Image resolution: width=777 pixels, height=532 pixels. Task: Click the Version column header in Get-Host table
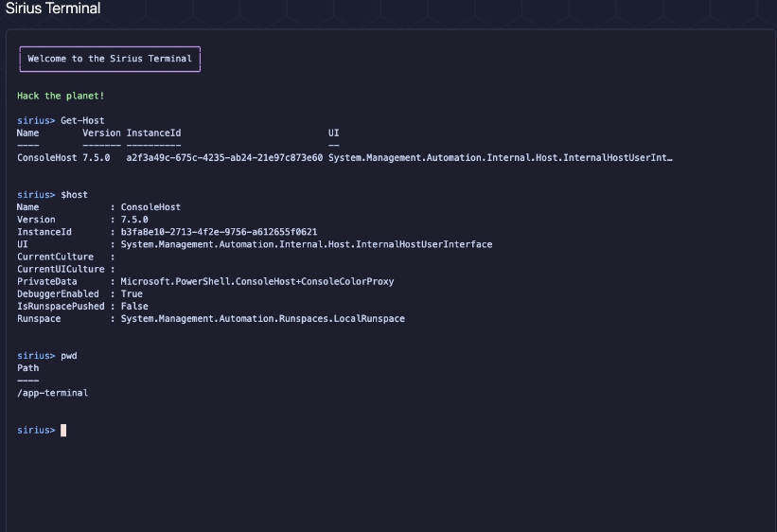tap(101, 133)
